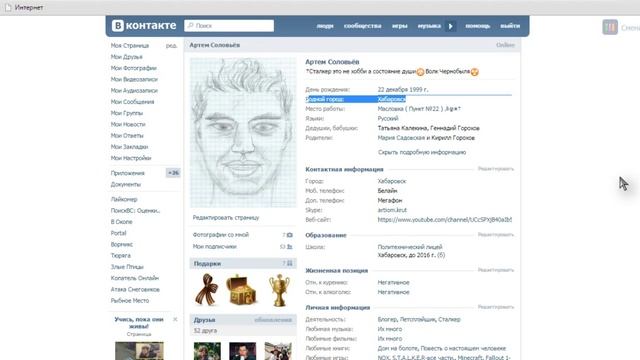
Task: Click the +36 applications counter badge
Action: (173, 173)
